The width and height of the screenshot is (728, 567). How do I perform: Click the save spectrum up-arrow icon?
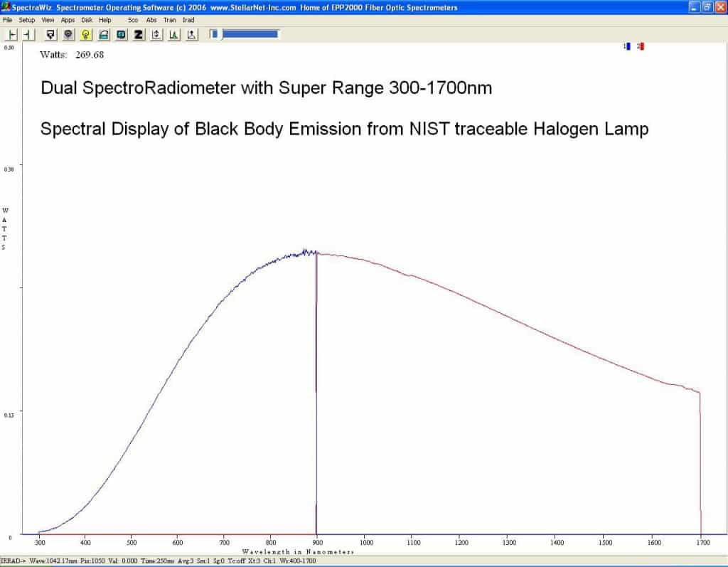[x=156, y=35]
